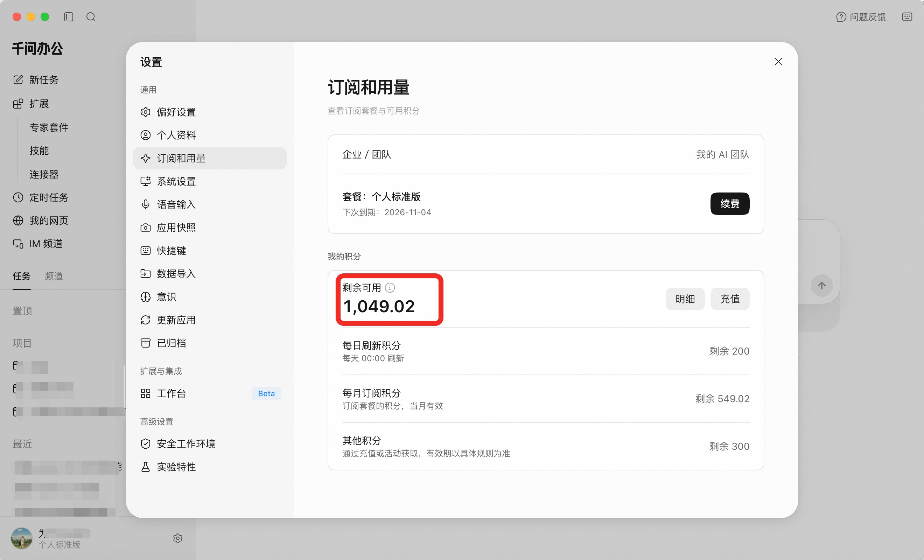Open 数据导入 settings
Image resolution: width=924 pixels, height=560 pixels.
pyautogui.click(x=210, y=274)
